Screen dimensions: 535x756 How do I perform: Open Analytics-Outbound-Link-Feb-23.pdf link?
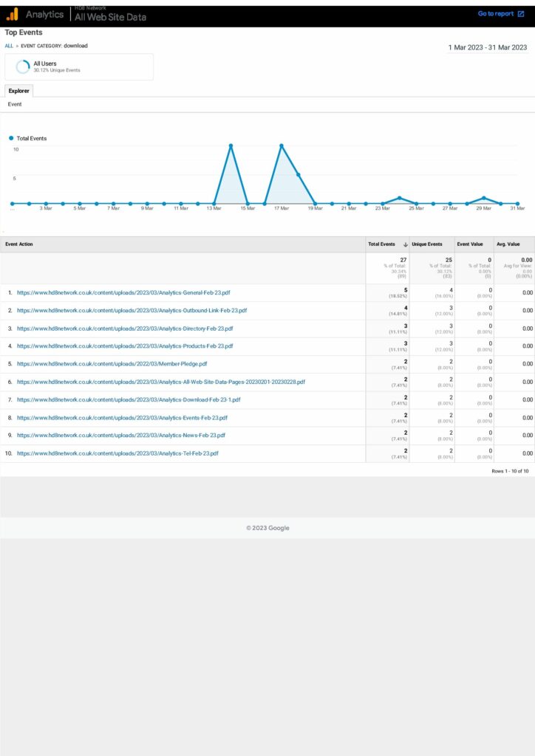(x=132, y=311)
